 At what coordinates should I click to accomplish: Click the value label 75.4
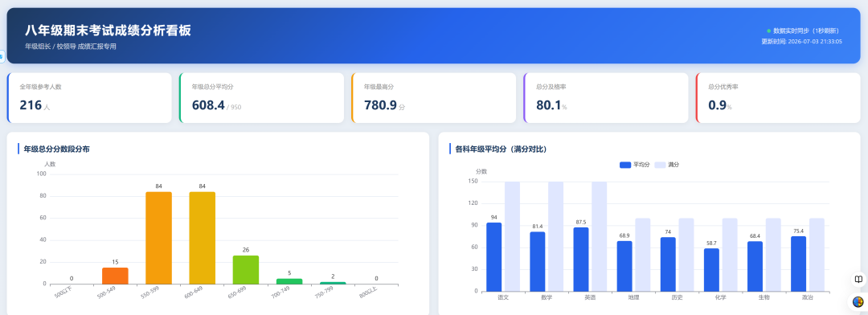point(798,231)
